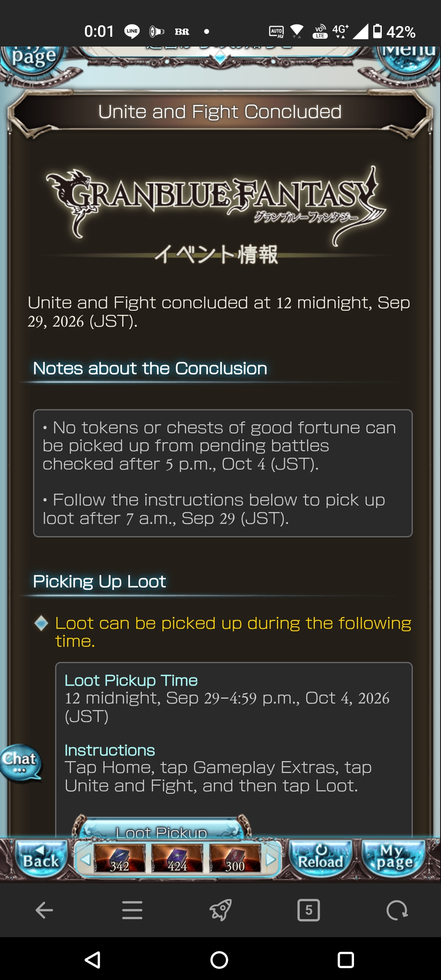Tap the Android recent apps square
Image resolution: width=441 pixels, height=980 pixels.
[346, 960]
